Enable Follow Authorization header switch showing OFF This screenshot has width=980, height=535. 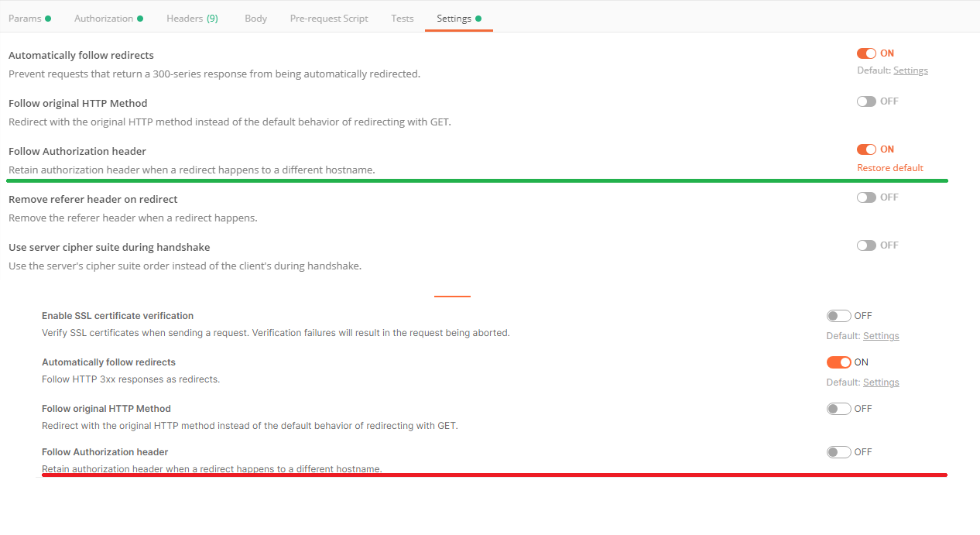pos(839,452)
